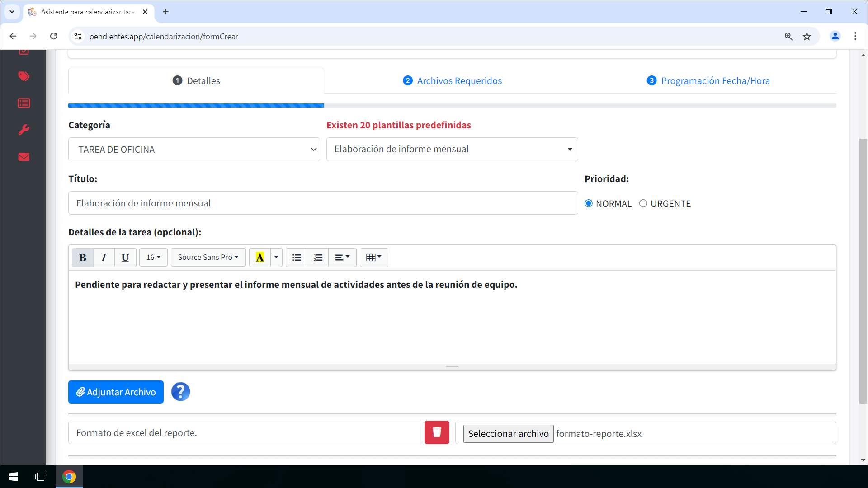This screenshot has width=868, height=488.
Task: Go to Programación Fecha/Hora tab
Action: (708, 81)
